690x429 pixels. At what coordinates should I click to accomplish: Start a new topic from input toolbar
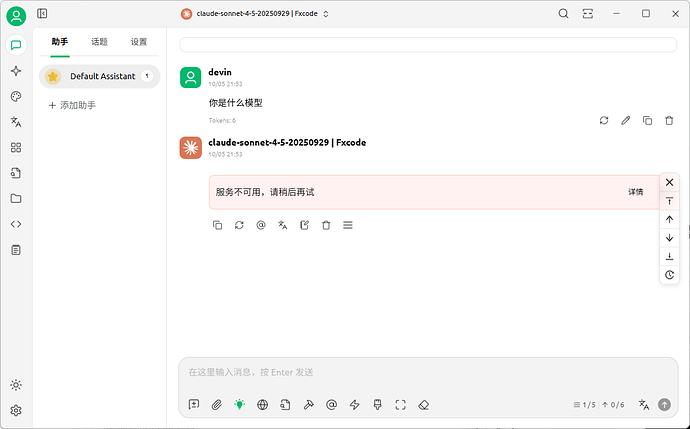click(194, 405)
